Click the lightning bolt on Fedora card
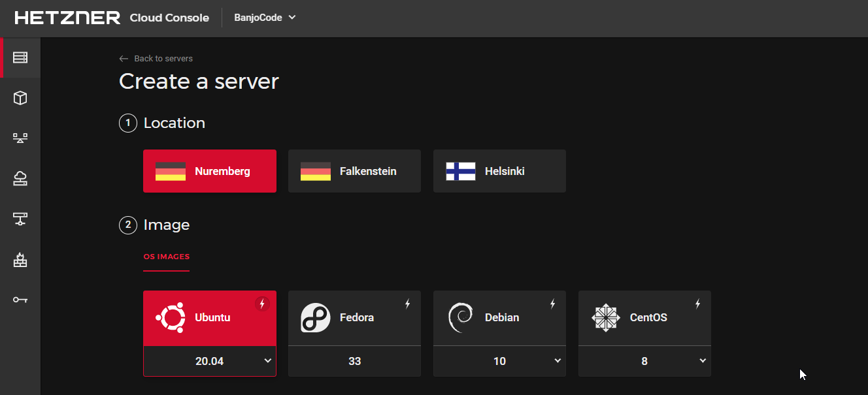 (407, 304)
